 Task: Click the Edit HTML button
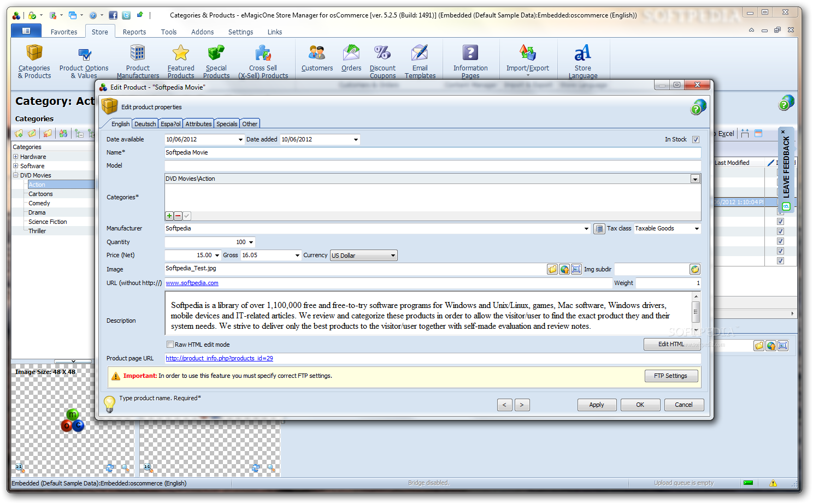tap(671, 345)
